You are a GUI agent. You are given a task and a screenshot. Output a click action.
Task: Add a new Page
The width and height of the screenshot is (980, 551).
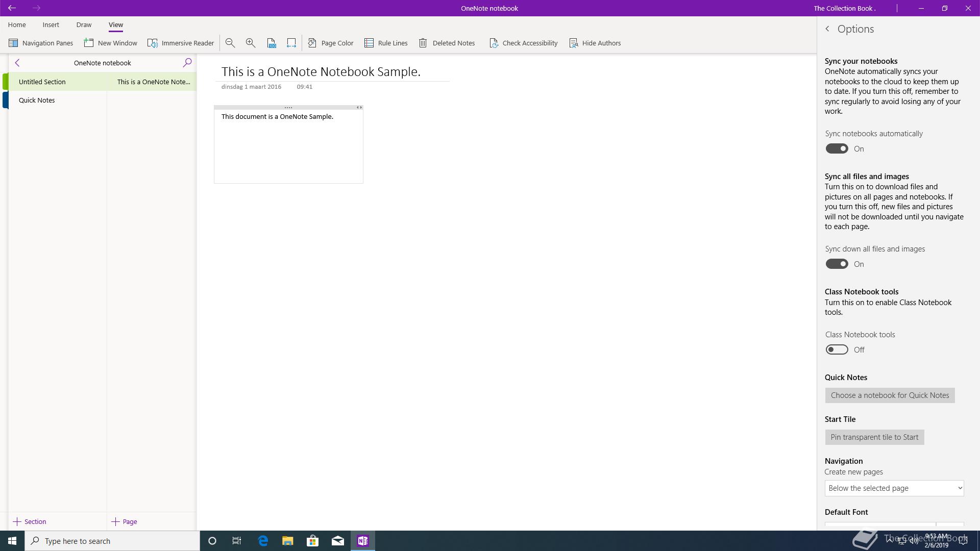pos(125,521)
